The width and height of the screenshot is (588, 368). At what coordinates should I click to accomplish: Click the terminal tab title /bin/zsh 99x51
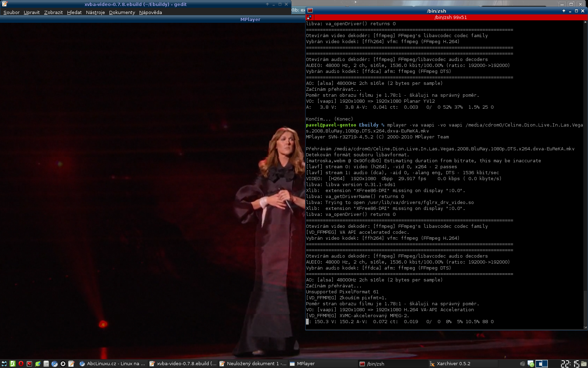click(x=450, y=17)
